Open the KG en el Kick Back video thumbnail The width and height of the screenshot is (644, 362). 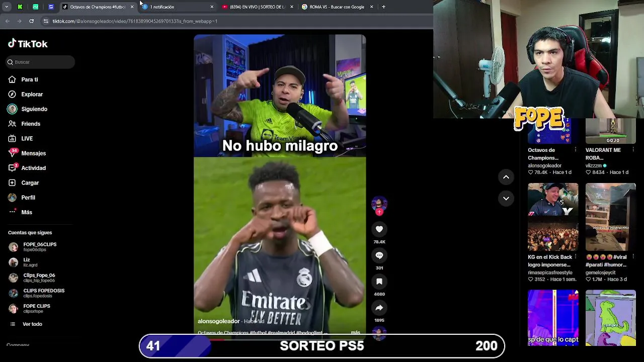click(553, 217)
